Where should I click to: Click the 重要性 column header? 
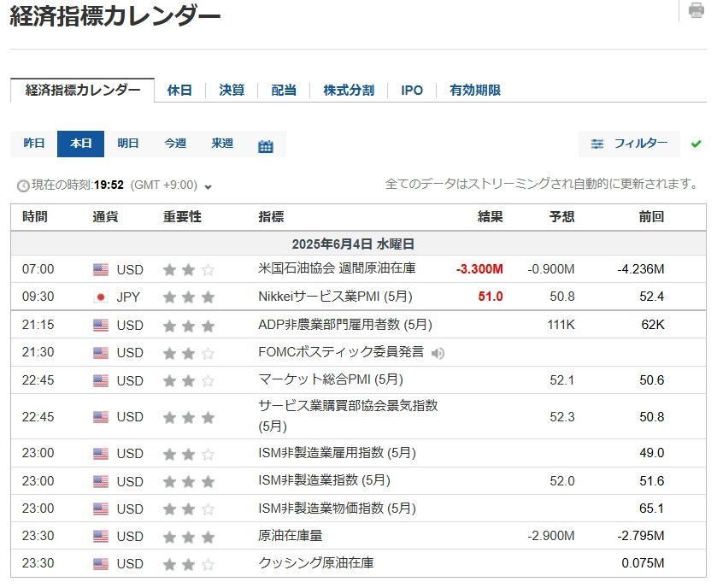(182, 217)
